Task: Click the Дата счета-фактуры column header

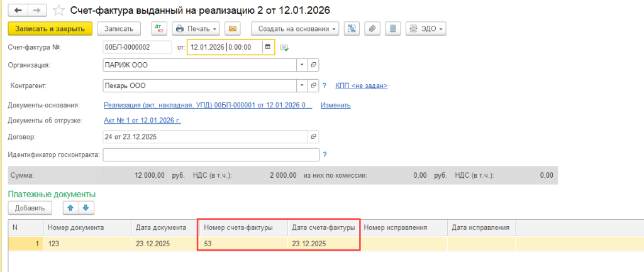Action: coord(324,227)
